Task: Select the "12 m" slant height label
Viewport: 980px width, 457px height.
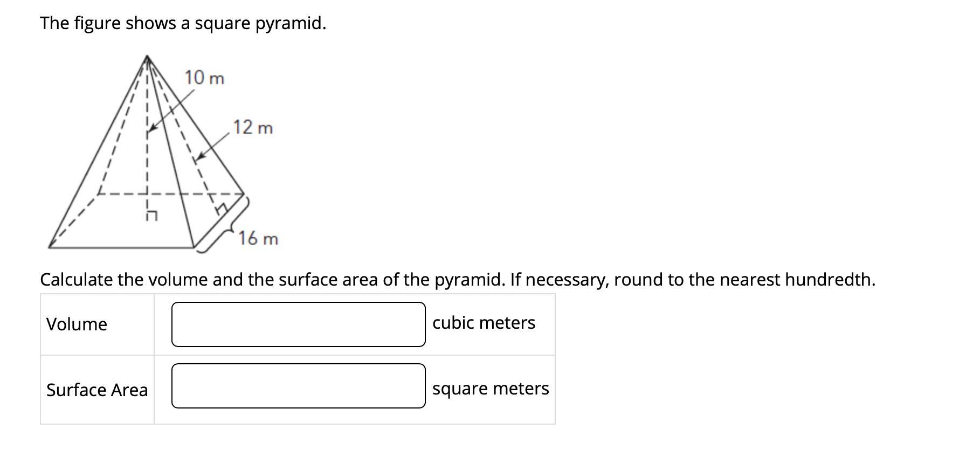Action: [x=253, y=128]
